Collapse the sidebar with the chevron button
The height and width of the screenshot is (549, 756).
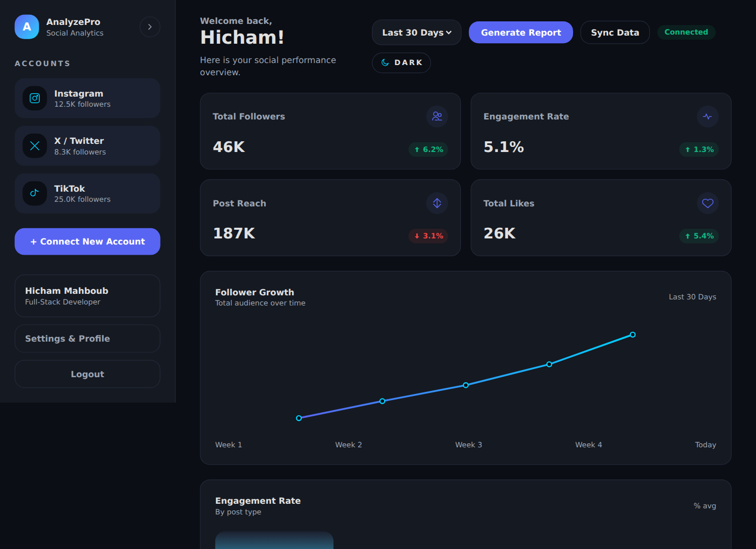point(150,27)
